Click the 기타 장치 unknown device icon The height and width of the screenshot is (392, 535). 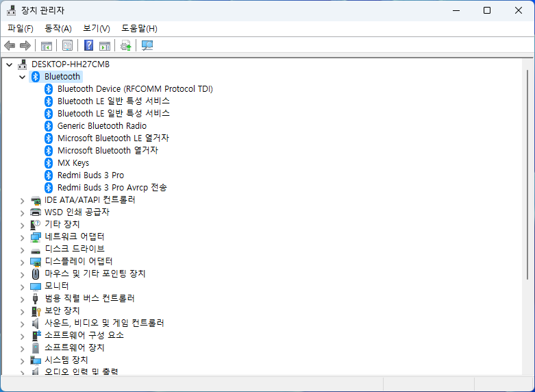click(x=36, y=224)
